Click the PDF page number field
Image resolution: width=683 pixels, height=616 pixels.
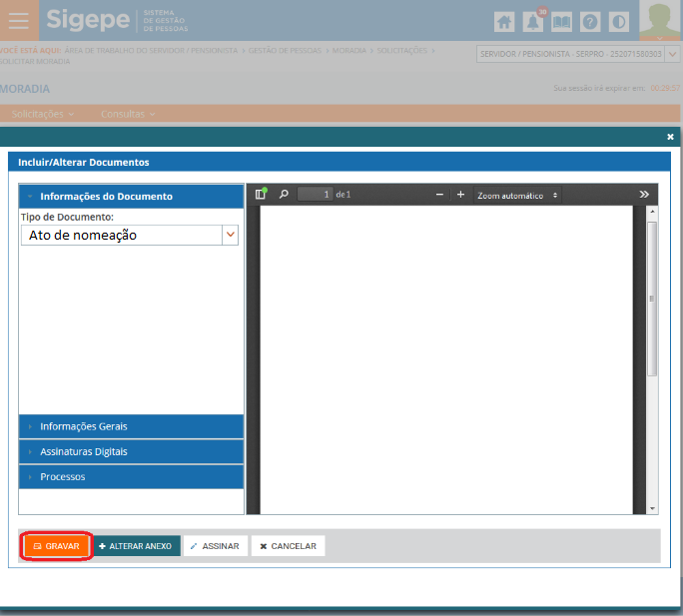tap(315, 195)
